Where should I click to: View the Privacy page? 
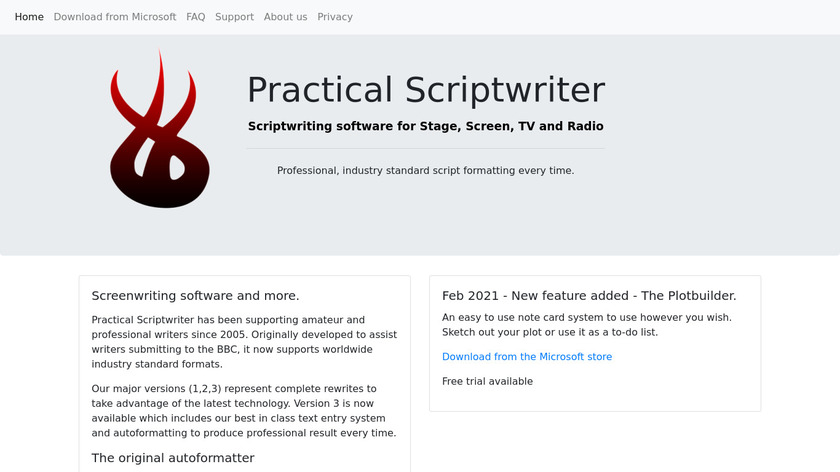pos(335,17)
